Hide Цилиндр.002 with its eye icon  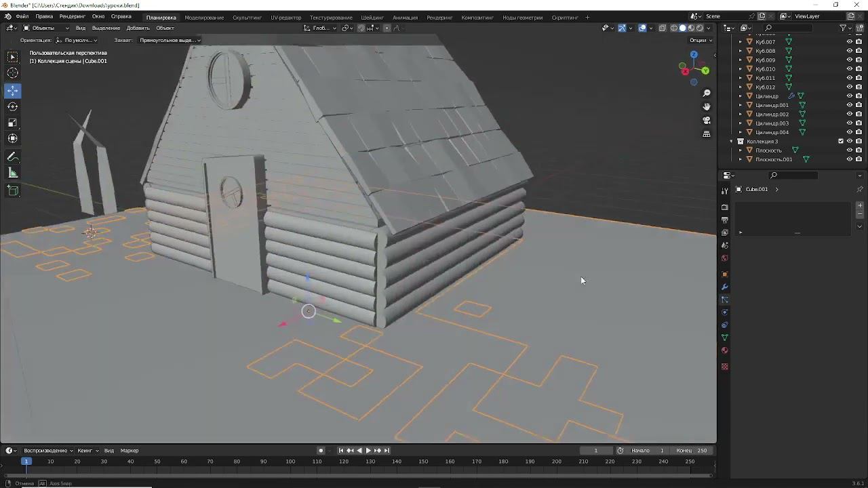tap(850, 115)
